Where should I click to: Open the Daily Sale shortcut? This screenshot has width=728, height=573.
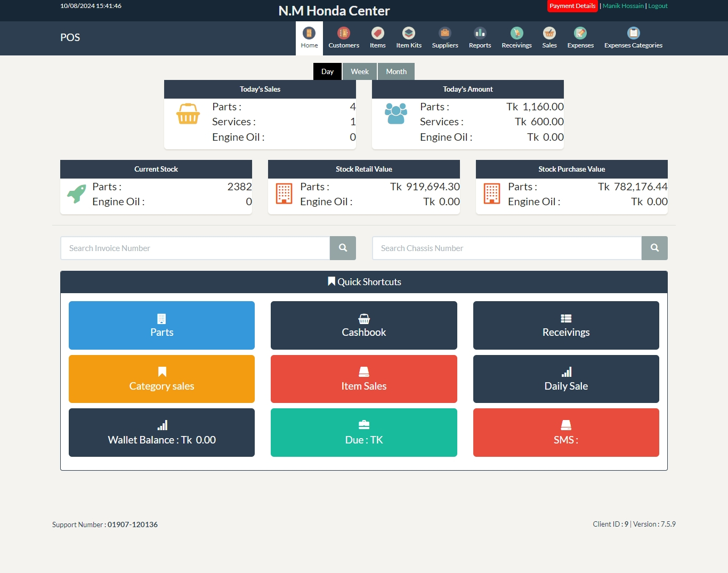pyautogui.click(x=566, y=379)
